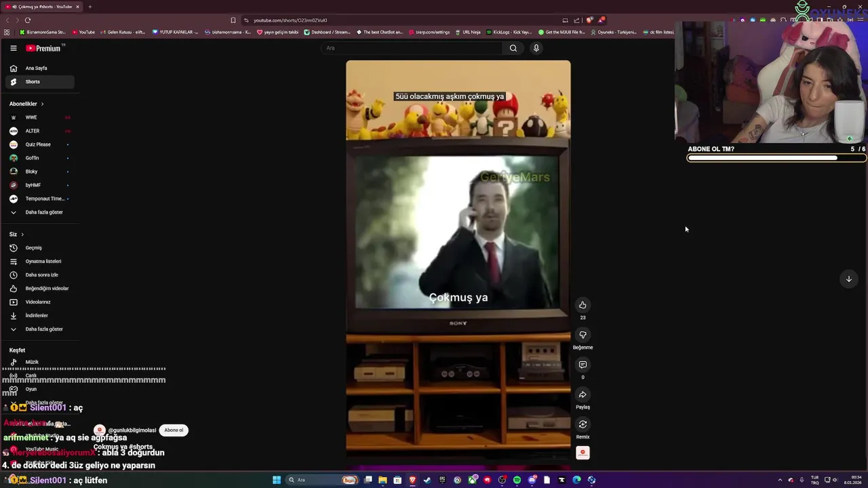Open the Brave Shields icon
Image resolution: width=868 pixels, height=488 pixels.
(589, 20)
